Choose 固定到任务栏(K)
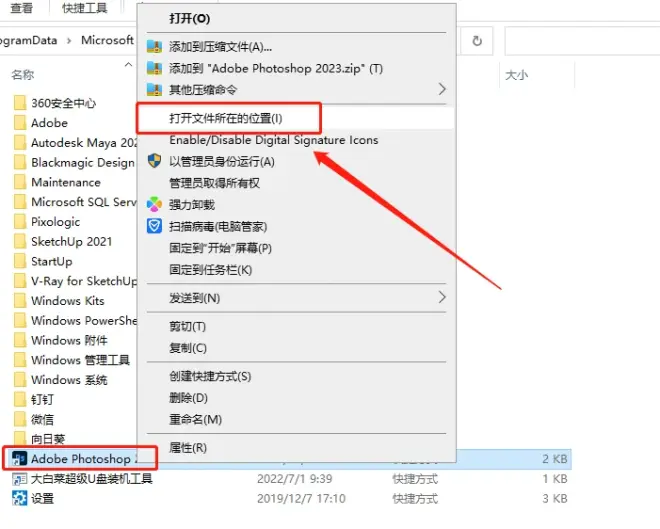Viewport: 660px width, 529px height. tap(210, 269)
